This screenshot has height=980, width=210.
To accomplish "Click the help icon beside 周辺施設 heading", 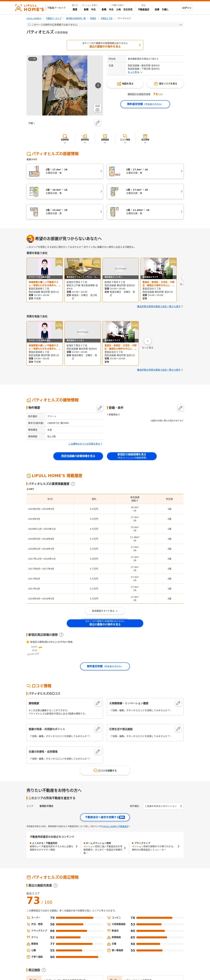I will coord(44,970).
